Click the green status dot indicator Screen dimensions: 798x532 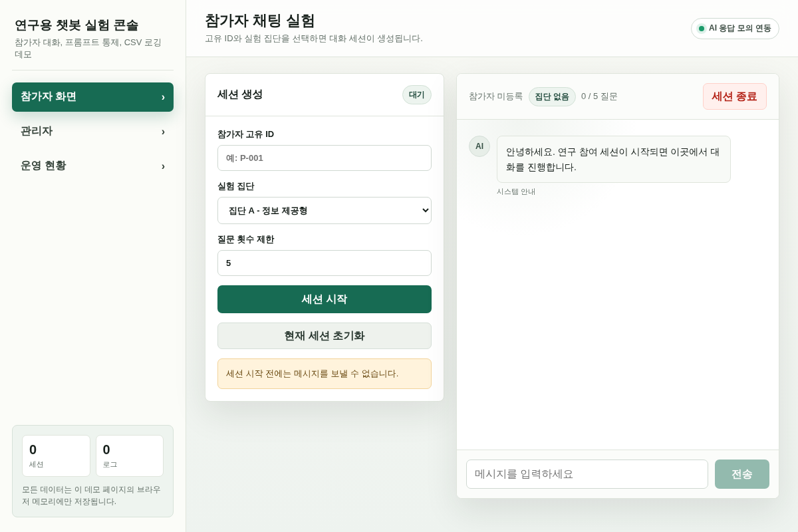pos(702,29)
